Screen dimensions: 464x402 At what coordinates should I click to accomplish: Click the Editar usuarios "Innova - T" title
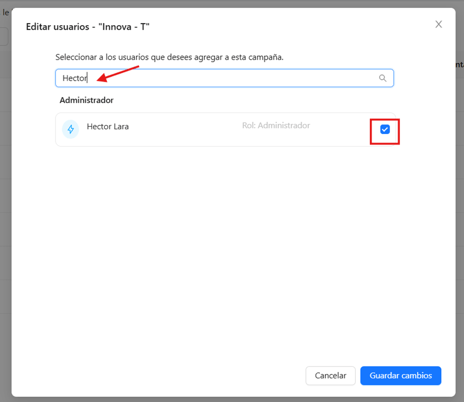88,27
